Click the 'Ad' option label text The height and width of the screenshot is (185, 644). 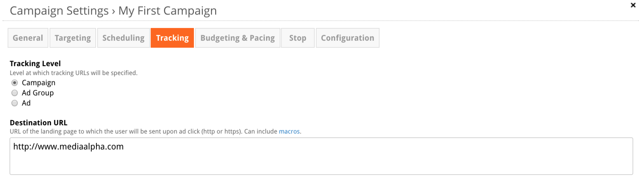coord(26,103)
